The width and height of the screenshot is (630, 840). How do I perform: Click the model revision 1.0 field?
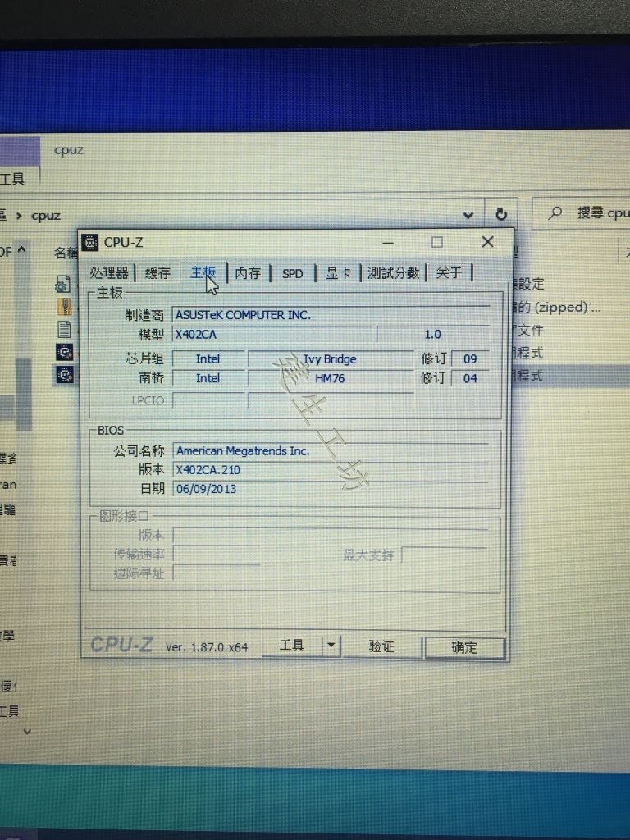point(433,335)
